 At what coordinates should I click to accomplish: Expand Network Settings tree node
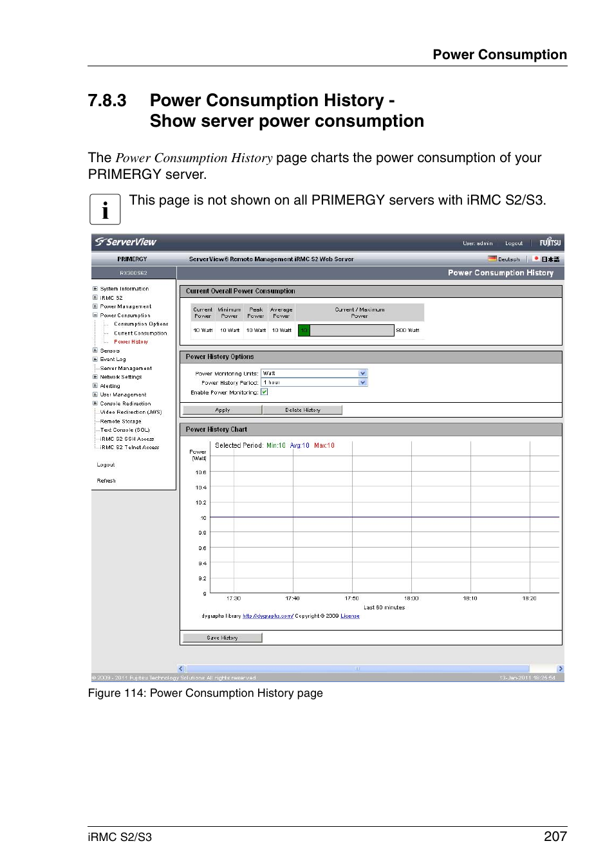tap(95, 377)
